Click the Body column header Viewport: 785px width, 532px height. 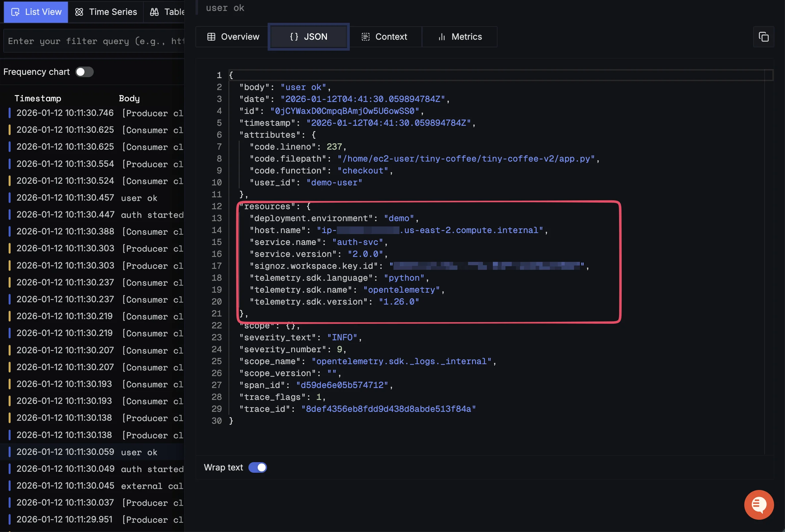click(x=129, y=98)
